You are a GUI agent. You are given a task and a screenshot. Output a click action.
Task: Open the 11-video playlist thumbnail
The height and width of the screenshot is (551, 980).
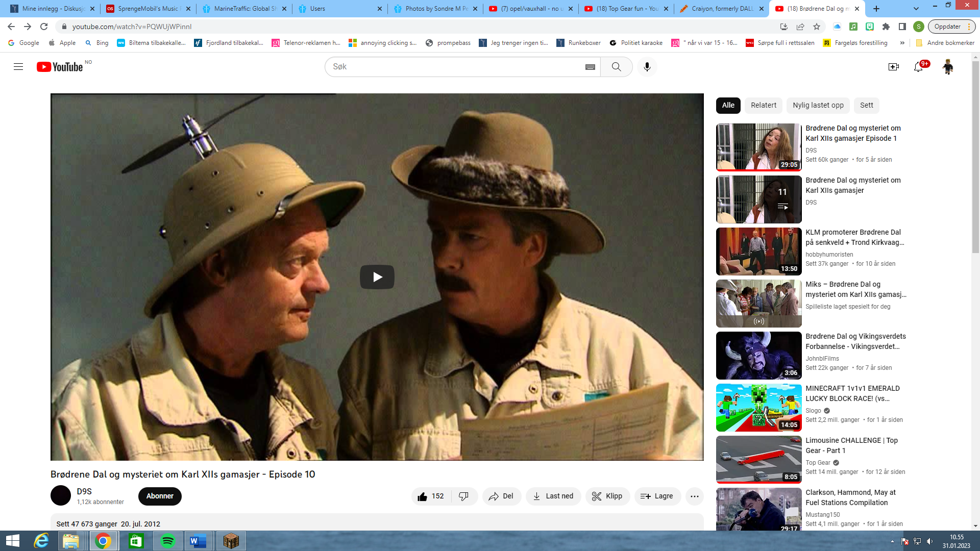tap(758, 199)
